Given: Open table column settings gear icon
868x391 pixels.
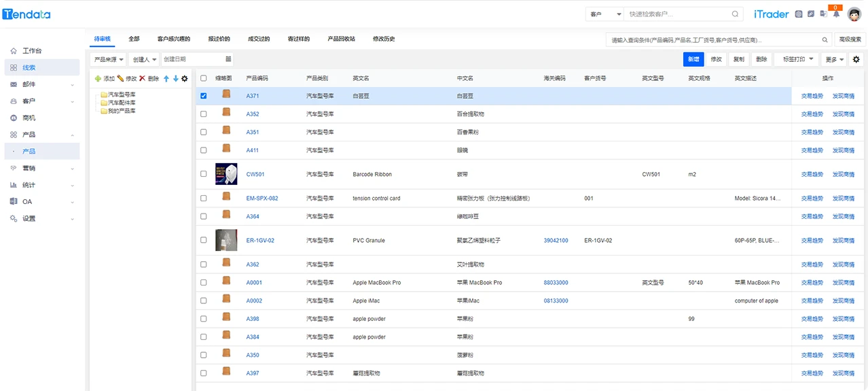Looking at the screenshot, I should coord(856,60).
